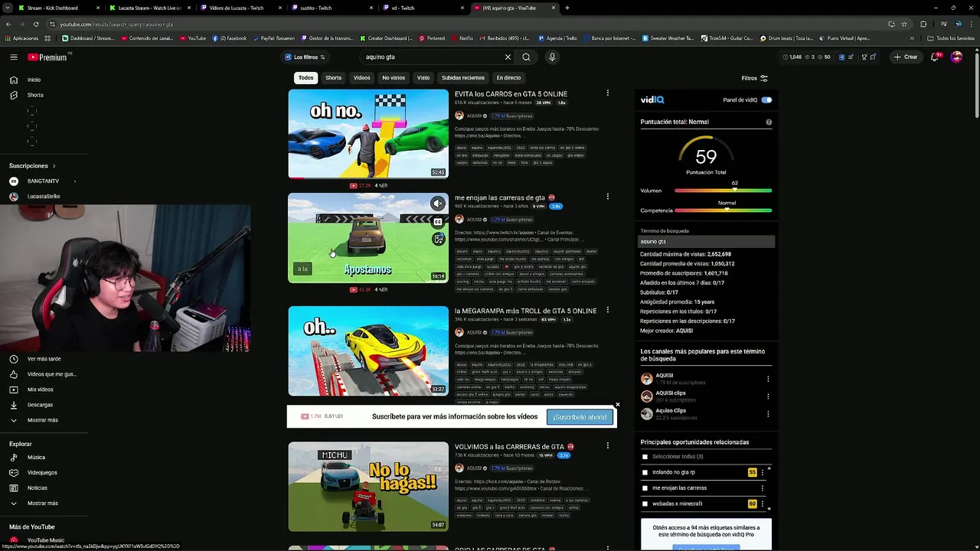Mute the previewing video thumbnail
Viewport: 980px width, 551px height.
tap(438, 204)
